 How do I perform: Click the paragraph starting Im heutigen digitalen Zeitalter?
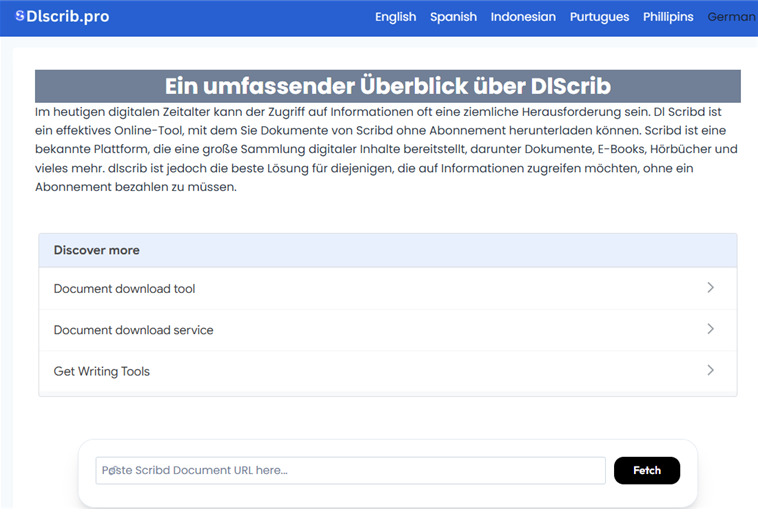pyautogui.click(x=387, y=149)
